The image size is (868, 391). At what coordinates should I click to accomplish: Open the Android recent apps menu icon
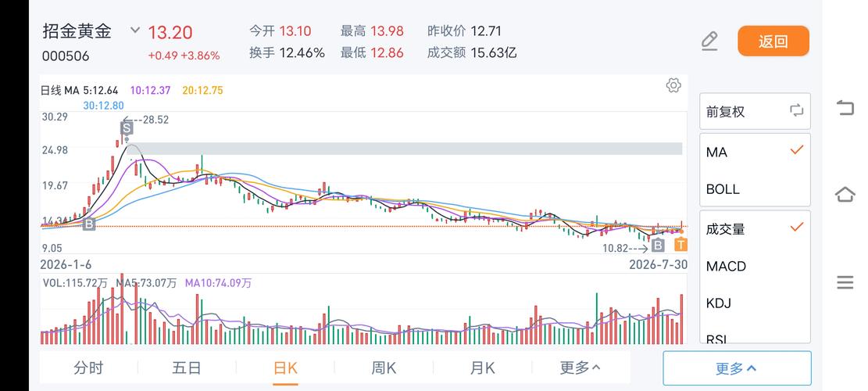pos(845,282)
